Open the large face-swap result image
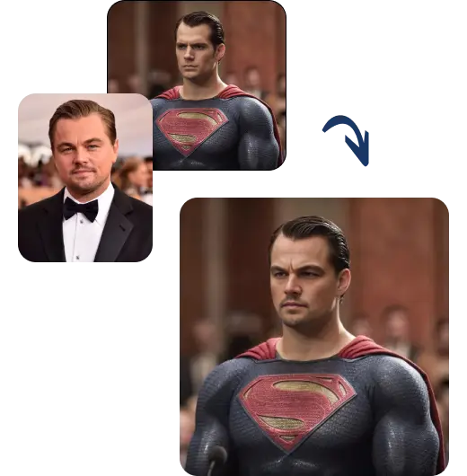 click(314, 337)
